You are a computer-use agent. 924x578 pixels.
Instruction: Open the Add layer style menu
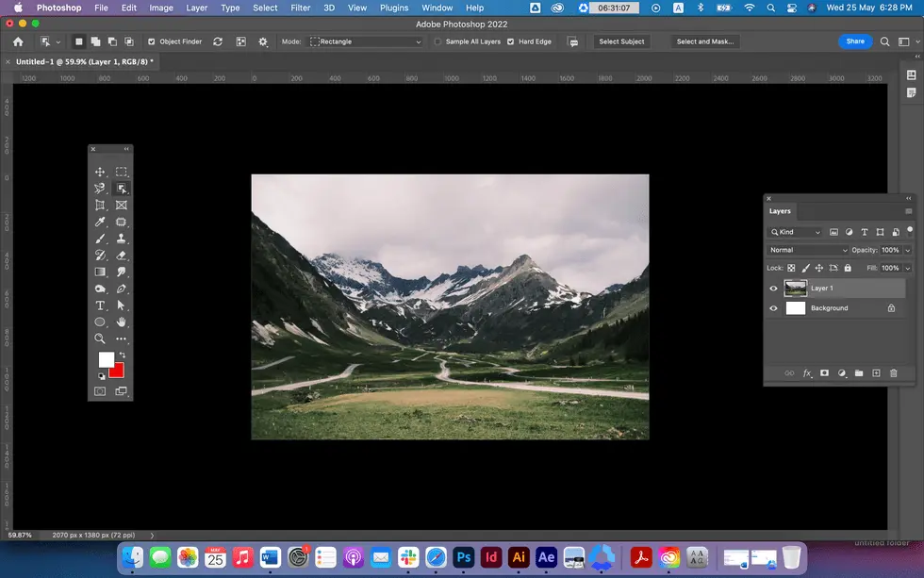point(806,373)
